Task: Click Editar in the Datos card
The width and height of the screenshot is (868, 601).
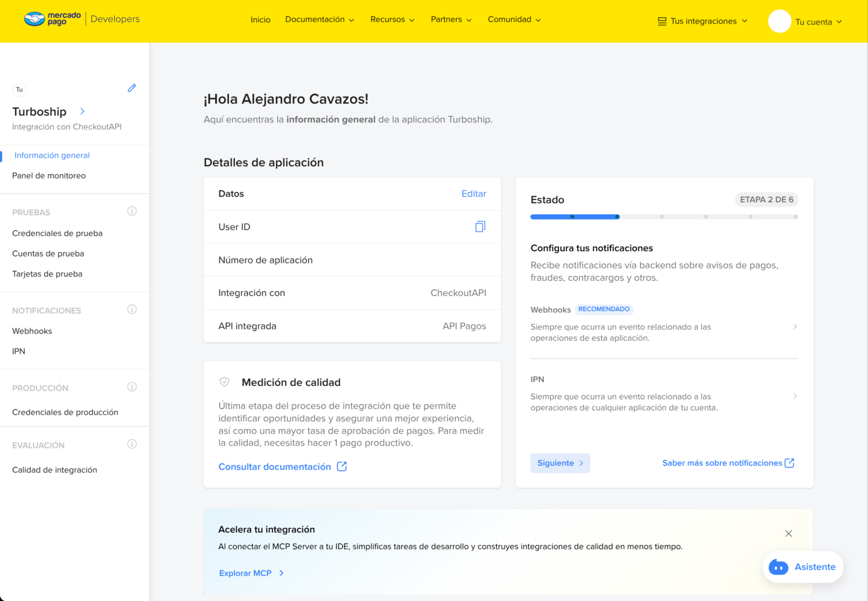Action: point(473,194)
